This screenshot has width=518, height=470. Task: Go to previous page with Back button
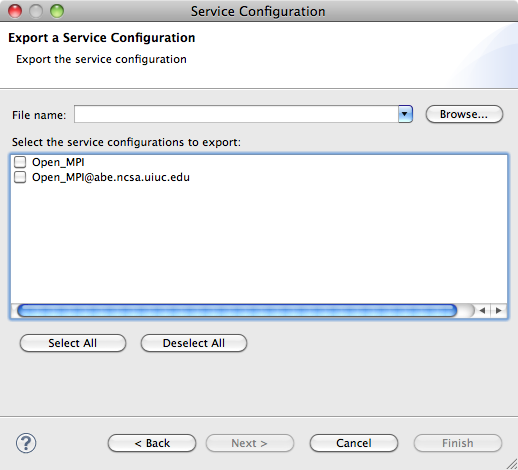pyautogui.click(x=152, y=443)
